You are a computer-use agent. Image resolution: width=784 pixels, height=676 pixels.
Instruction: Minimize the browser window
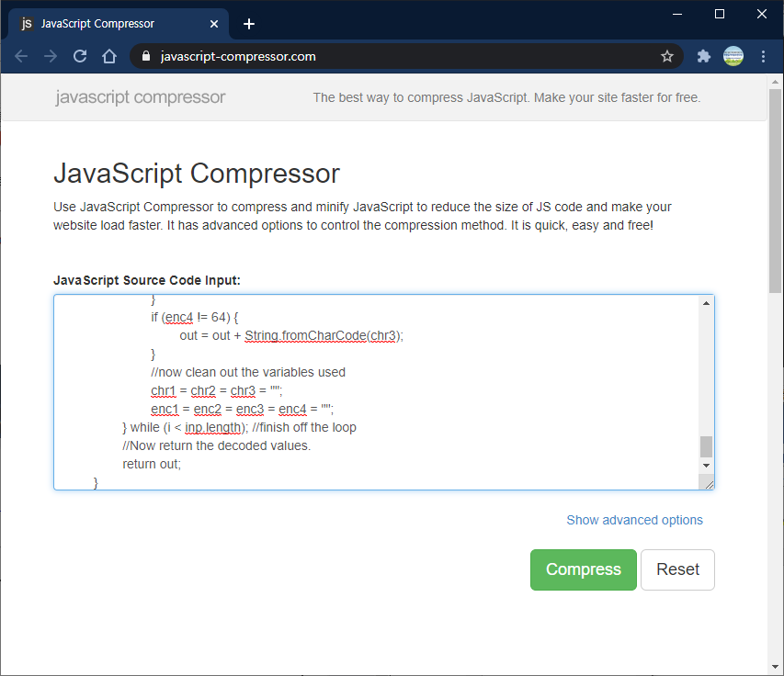(677, 14)
